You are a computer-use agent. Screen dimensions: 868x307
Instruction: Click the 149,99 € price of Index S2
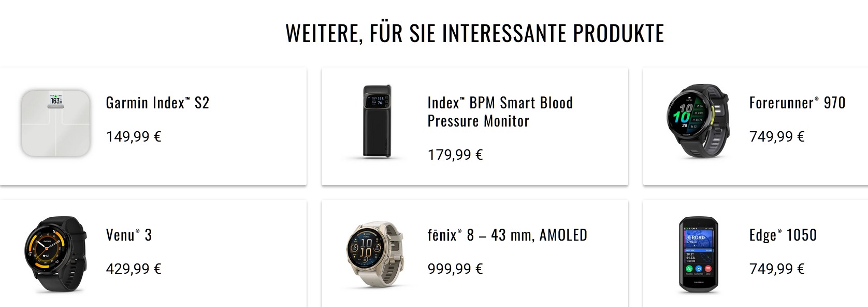[134, 136]
